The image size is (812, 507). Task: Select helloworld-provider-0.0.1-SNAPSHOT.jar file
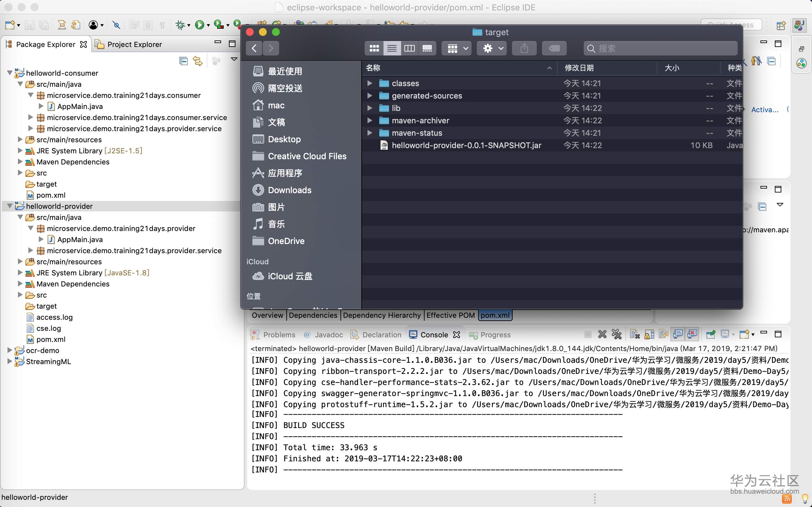click(466, 145)
